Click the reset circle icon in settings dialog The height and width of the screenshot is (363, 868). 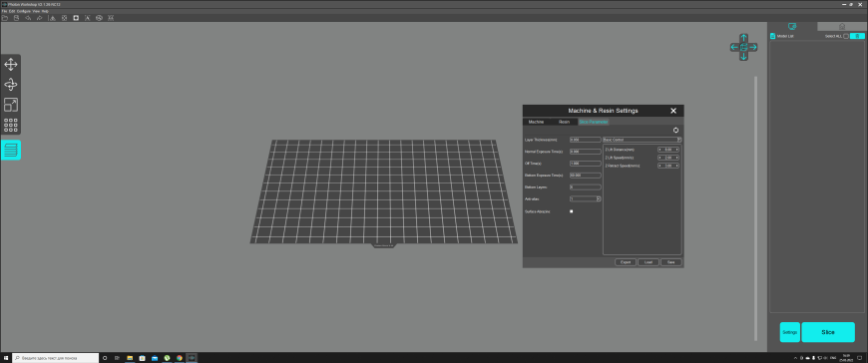(x=675, y=130)
